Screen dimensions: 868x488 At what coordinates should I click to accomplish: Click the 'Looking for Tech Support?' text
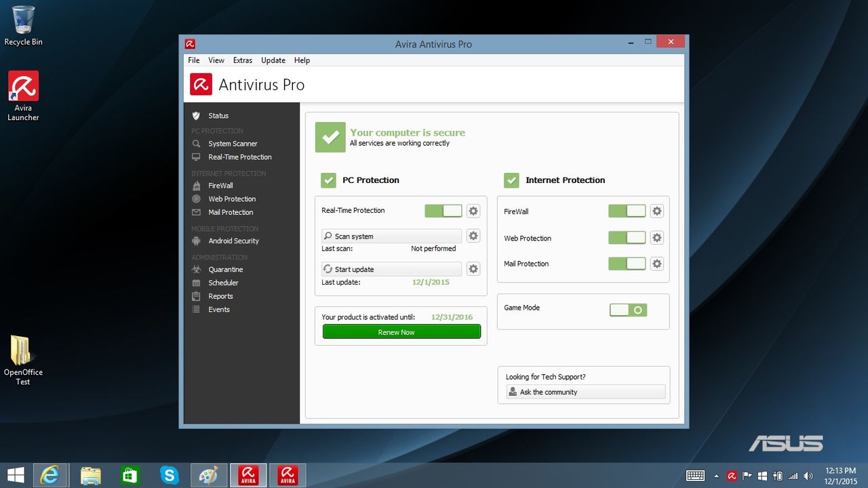point(546,377)
